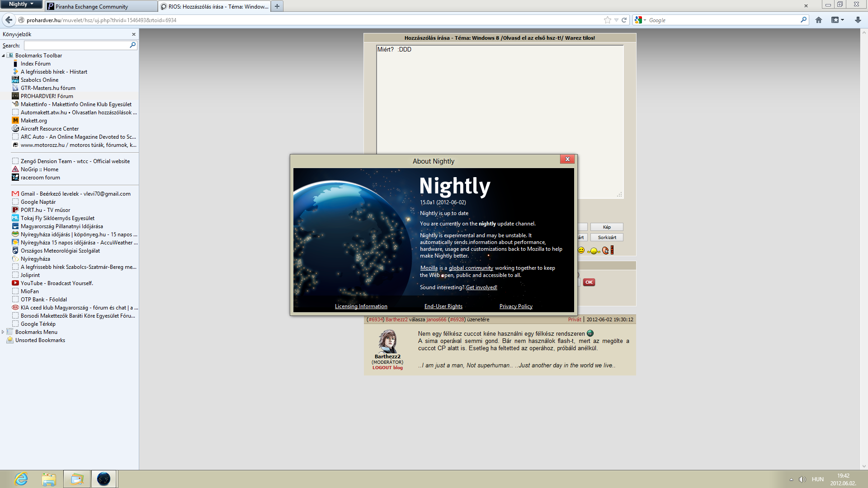Image resolution: width=868 pixels, height=488 pixels.
Task: Switch to Piranha Exchange Community tab
Action: 100,6
